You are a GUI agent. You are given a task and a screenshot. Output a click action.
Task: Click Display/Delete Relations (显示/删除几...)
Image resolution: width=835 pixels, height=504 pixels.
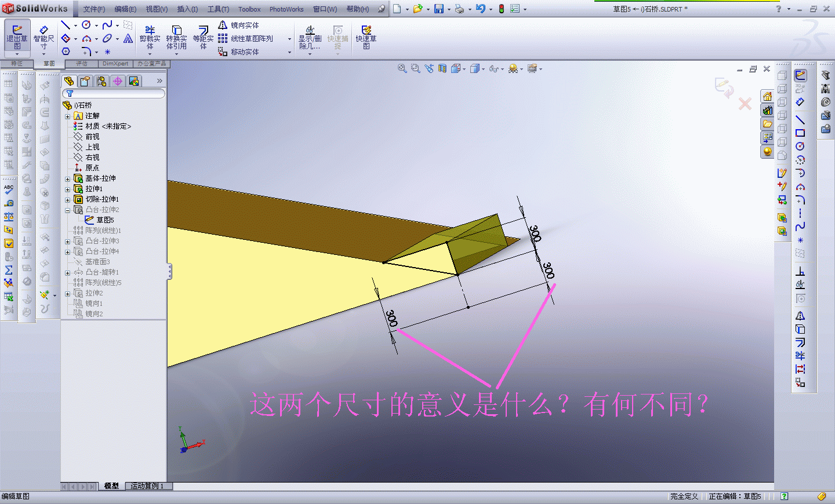click(310, 38)
